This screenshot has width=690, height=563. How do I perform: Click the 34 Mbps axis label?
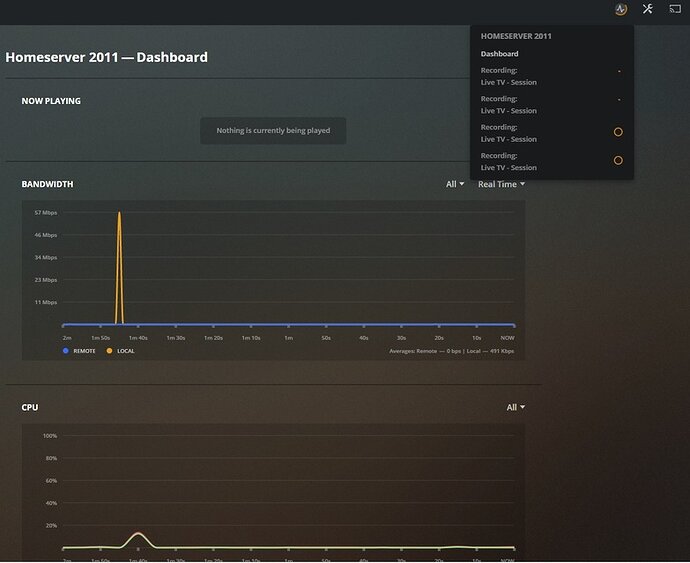(x=46, y=258)
